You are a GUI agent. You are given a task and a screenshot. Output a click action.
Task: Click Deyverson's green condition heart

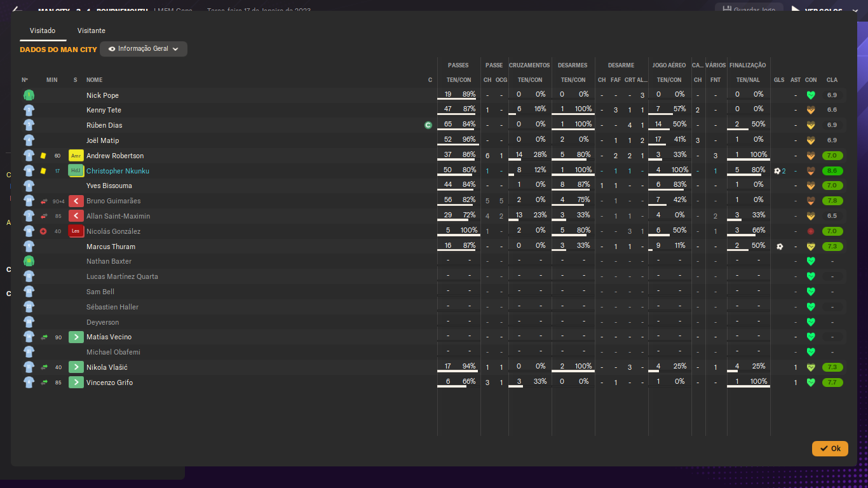(x=811, y=322)
